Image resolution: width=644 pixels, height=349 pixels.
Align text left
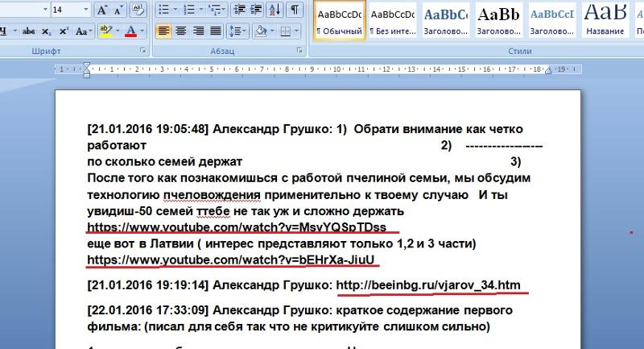(x=163, y=31)
